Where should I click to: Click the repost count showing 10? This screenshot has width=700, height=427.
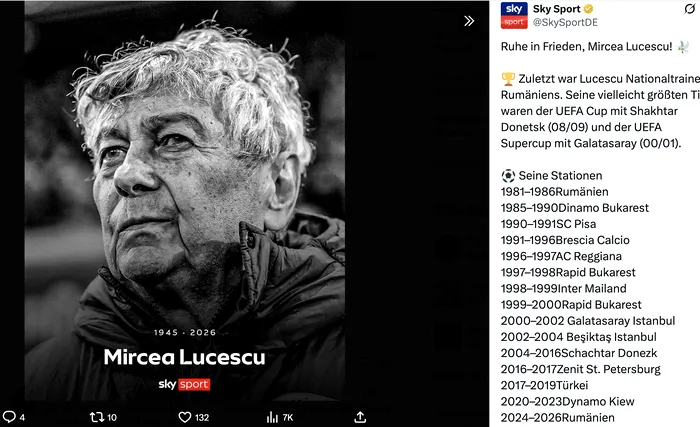click(112, 418)
